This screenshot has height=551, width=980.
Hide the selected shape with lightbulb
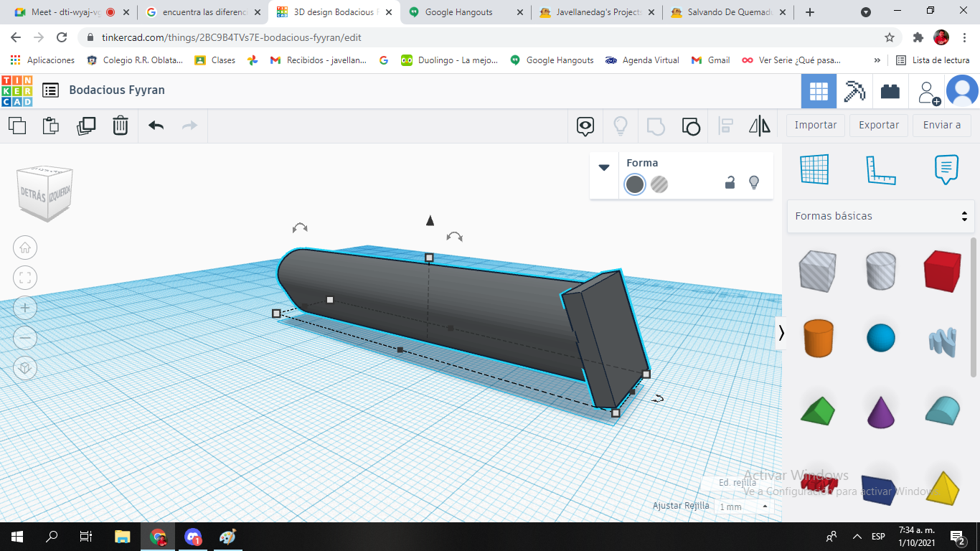pyautogui.click(x=754, y=182)
